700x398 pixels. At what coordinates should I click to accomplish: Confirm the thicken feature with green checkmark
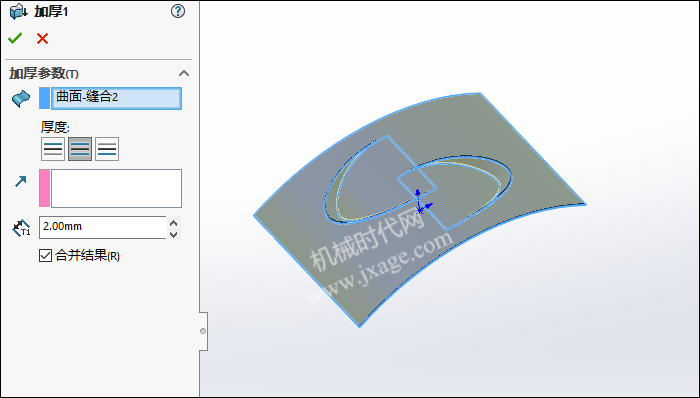(x=15, y=39)
